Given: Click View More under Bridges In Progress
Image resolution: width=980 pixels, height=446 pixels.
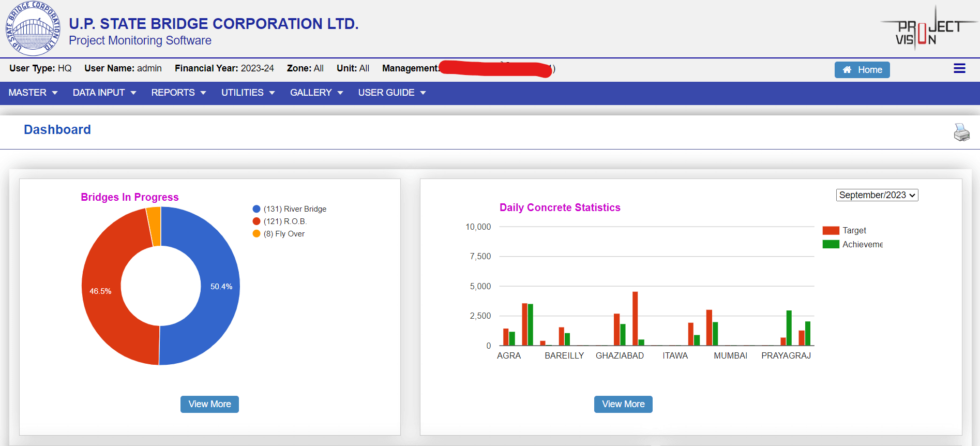Looking at the screenshot, I should click(x=209, y=404).
